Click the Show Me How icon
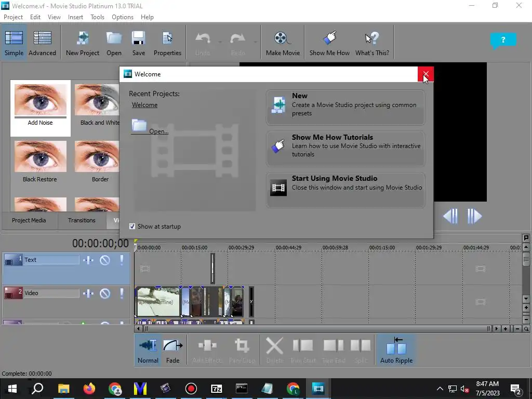 click(329, 43)
